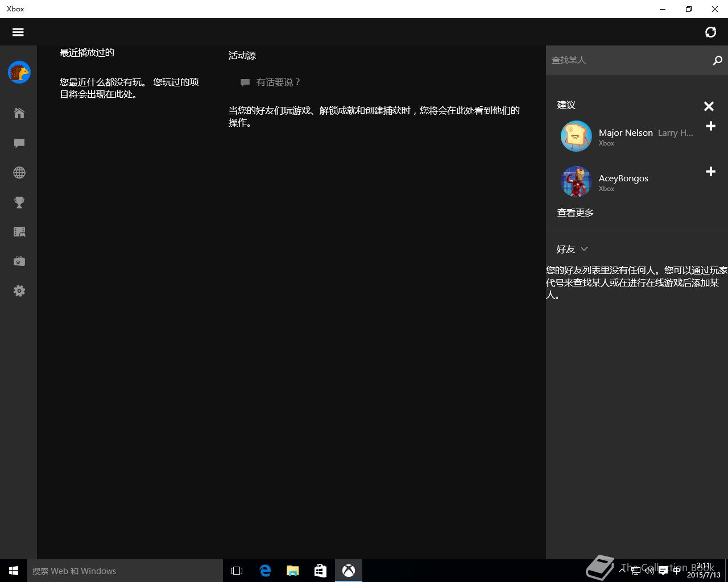Restore down the Xbox window
This screenshot has width=728, height=582.
[689, 9]
